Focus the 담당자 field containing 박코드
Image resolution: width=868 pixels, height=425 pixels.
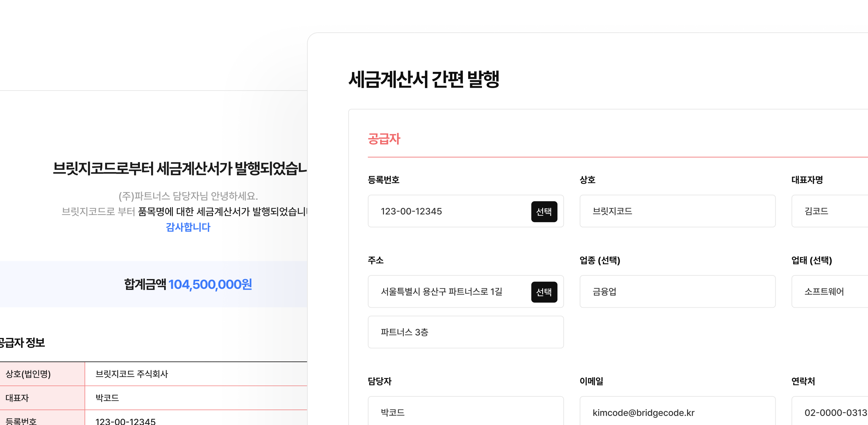[x=465, y=411]
